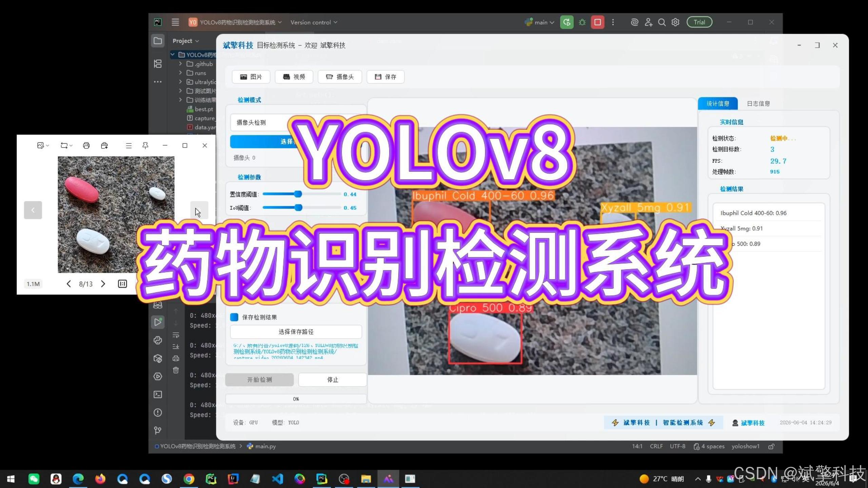The height and width of the screenshot is (488, 868).
Task: Open the main run configuration dropdown
Action: pos(539,22)
